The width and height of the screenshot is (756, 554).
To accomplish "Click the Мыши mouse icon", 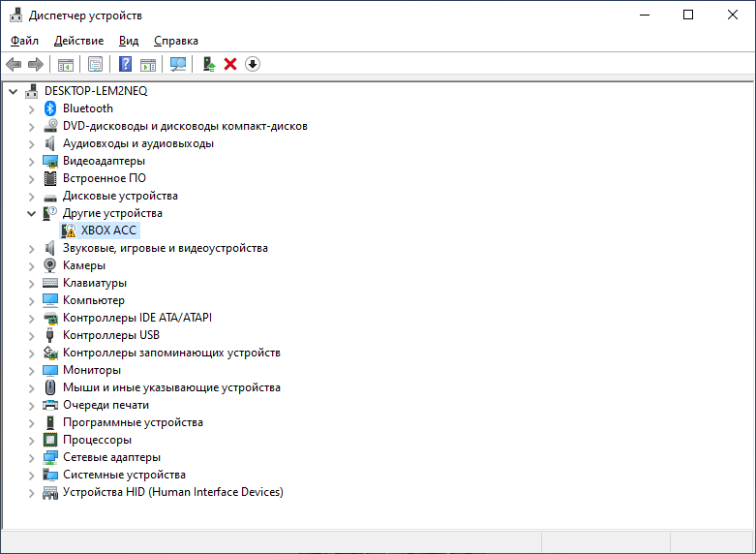I will pyautogui.click(x=50, y=387).
